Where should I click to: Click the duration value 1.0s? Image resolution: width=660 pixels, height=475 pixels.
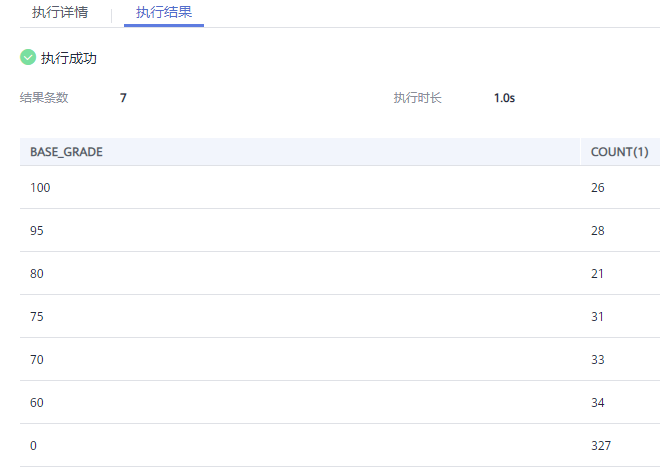pyautogui.click(x=504, y=98)
